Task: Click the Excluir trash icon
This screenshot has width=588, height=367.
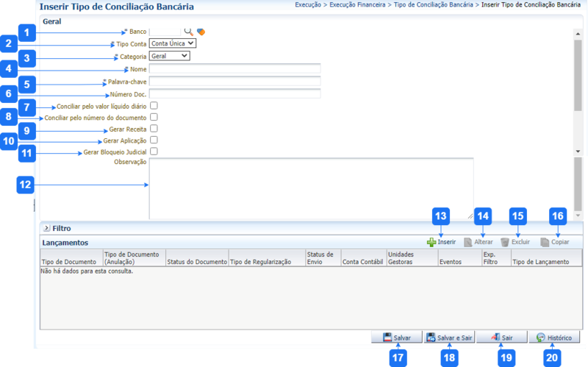Action: pos(505,242)
